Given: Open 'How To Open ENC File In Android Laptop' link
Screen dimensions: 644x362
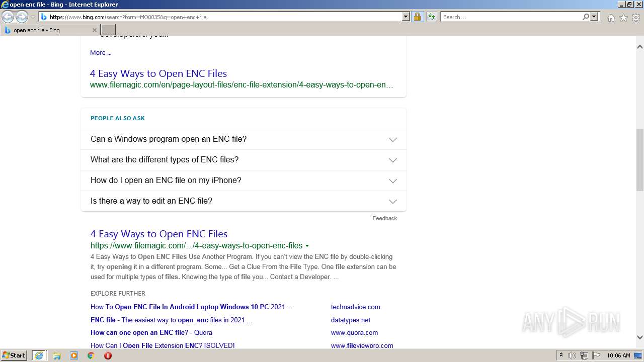Looking at the screenshot, I should pos(191,307).
